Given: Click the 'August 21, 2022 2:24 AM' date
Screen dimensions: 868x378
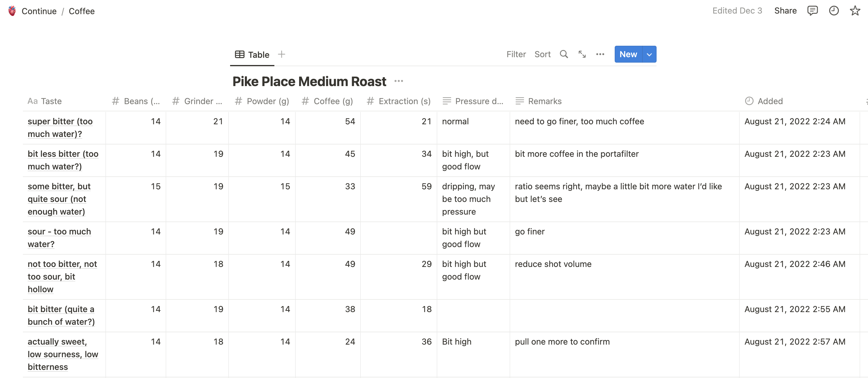Looking at the screenshot, I should pyautogui.click(x=795, y=121).
